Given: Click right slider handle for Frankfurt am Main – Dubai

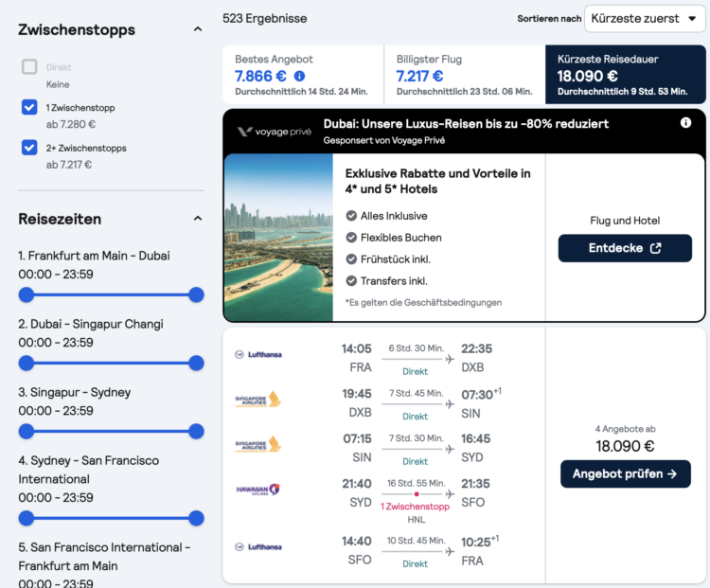Looking at the screenshot, I should point(196,294).
